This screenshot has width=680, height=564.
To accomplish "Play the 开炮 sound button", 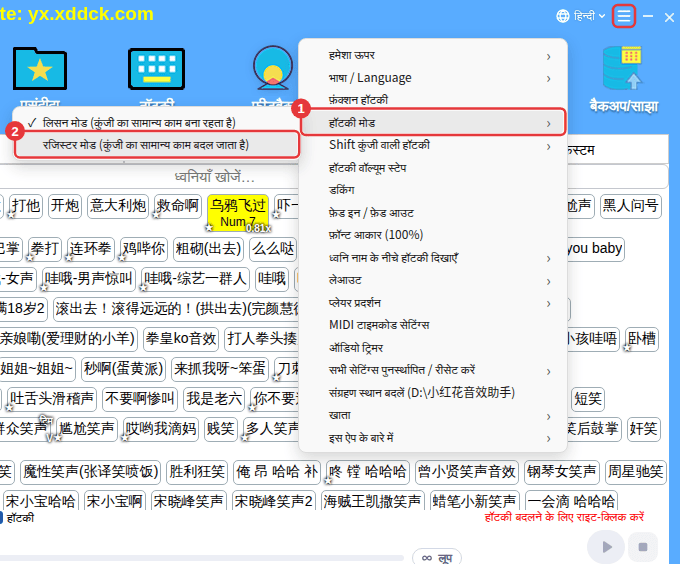I will [x=65, y=206].
